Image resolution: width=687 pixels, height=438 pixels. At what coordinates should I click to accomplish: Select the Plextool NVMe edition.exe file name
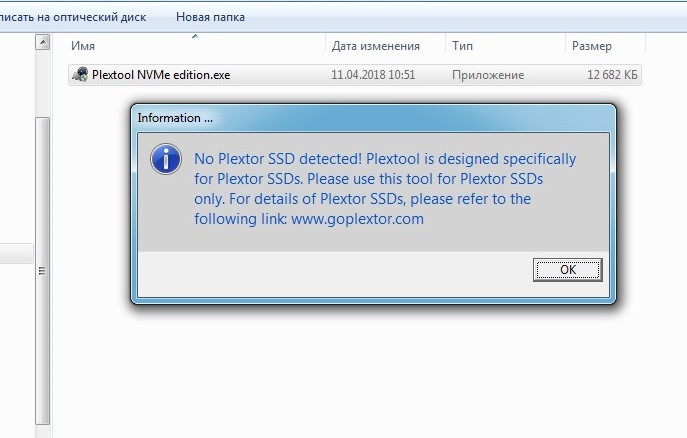pyautogui.click(x=161, y=75)
